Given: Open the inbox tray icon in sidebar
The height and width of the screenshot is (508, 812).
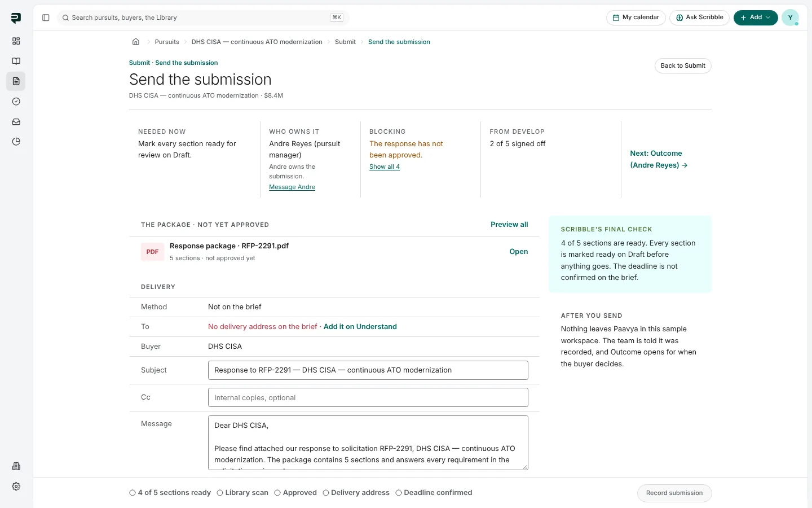Looking at the screenshot, I should pos(16,122).
